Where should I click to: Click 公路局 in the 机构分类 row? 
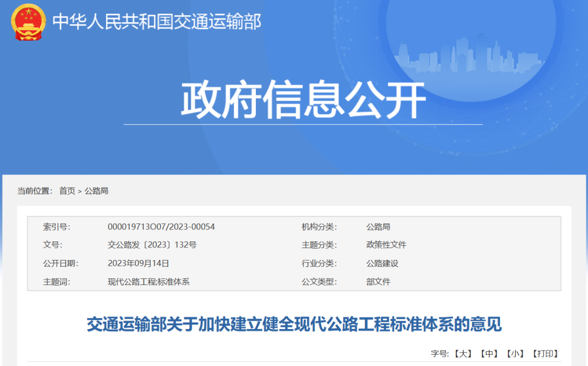[x=378, y=227]
